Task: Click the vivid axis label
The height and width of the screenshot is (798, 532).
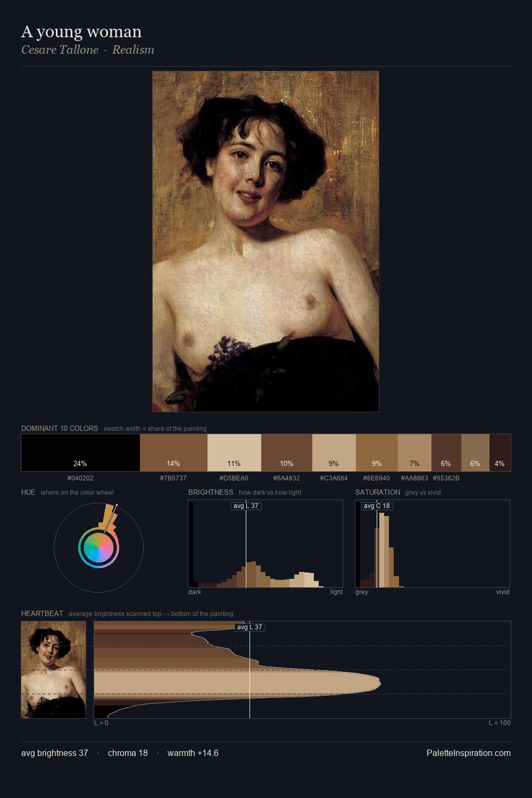Action: point(503,592)
